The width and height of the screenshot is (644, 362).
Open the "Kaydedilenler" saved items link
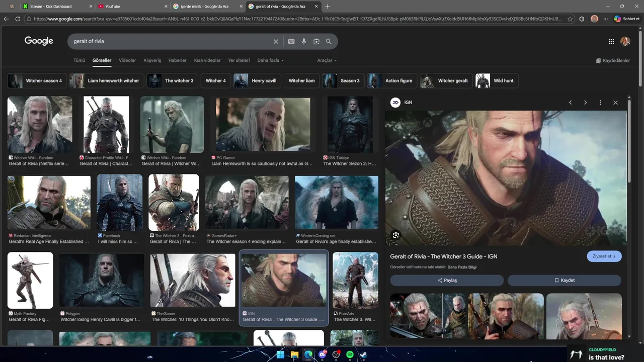613,61
